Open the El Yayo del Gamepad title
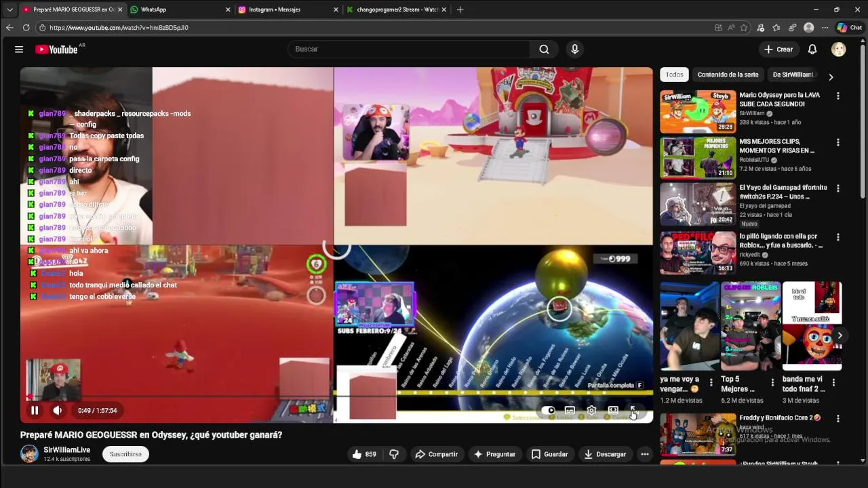 pyautogui.click(x=783, y=192)
